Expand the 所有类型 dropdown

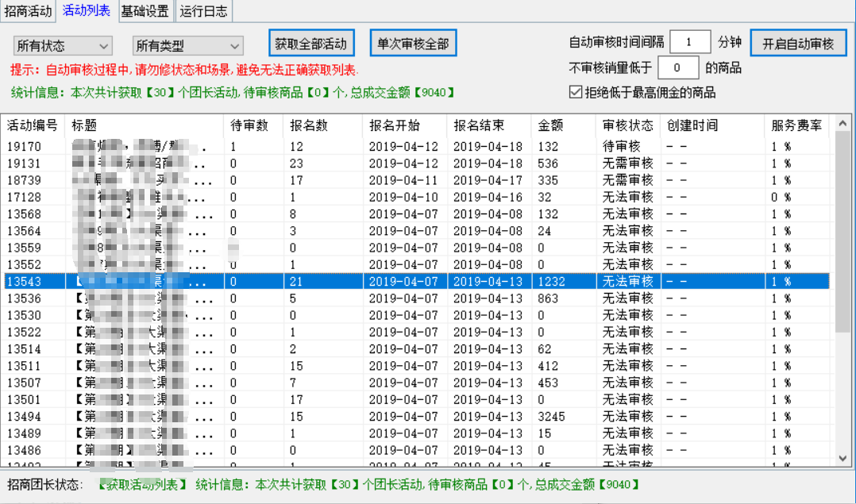tap(187, 46)
